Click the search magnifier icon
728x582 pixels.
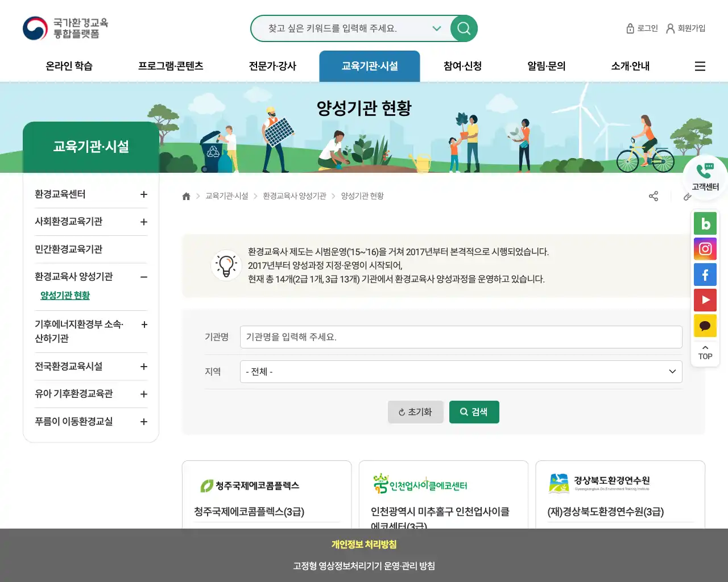(x=463, y=28)
